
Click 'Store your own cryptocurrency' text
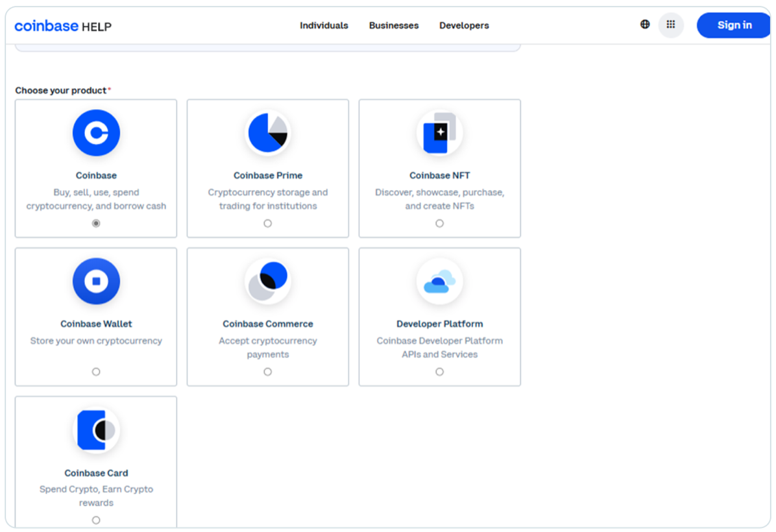[x=96, y=341]
